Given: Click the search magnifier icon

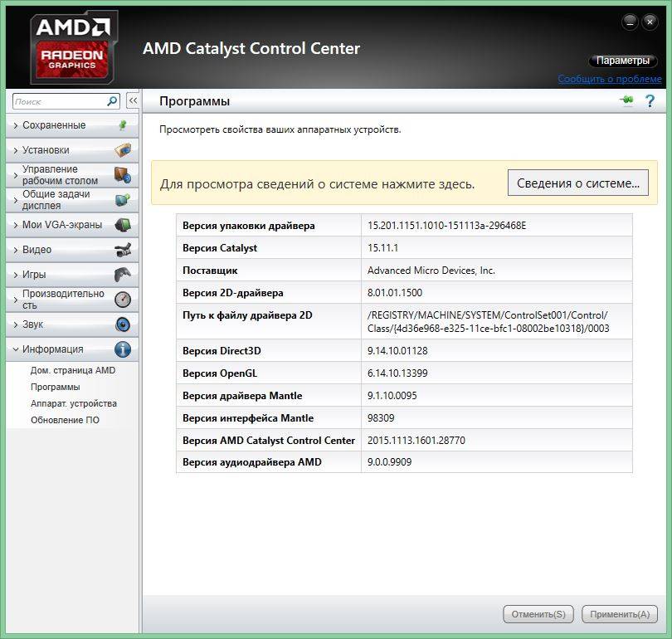Looking at the screenshot, I should [112, 101].
